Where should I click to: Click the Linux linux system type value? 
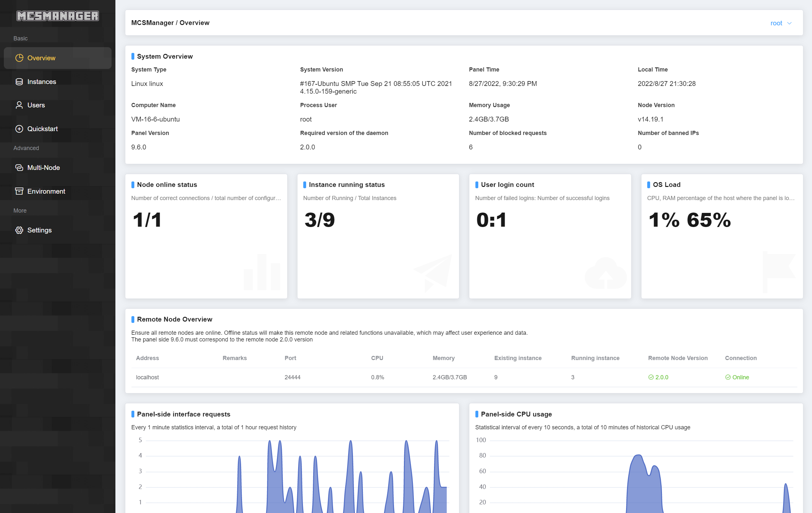[147, 83]
